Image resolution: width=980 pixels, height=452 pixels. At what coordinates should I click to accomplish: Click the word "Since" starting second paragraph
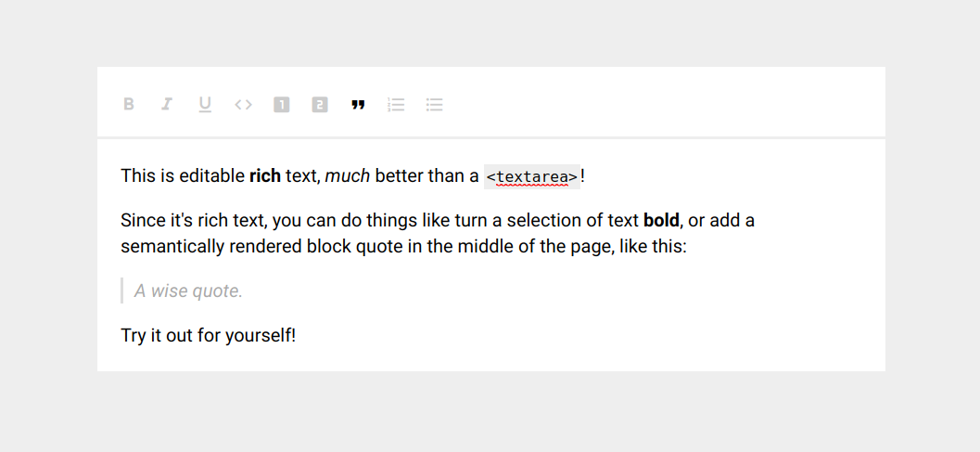click(x=140, y=221)
